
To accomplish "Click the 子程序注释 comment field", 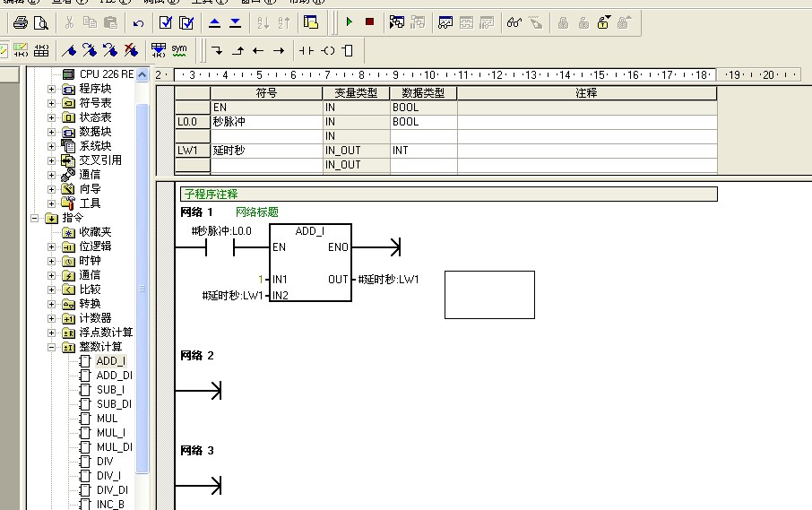I will coord(448,194).
